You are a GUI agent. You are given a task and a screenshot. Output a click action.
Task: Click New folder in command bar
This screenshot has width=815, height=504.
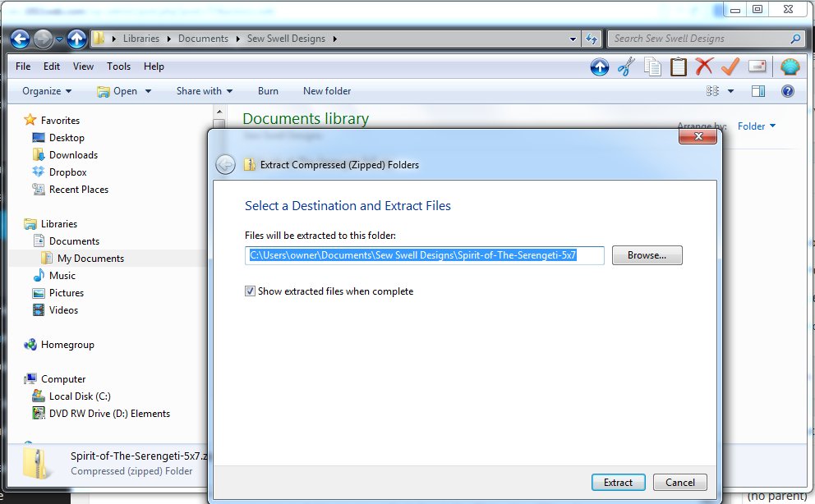tap(327, 91)
